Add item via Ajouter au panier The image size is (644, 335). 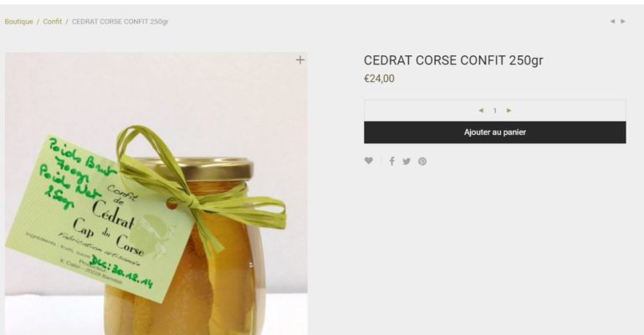click(495, 132)
